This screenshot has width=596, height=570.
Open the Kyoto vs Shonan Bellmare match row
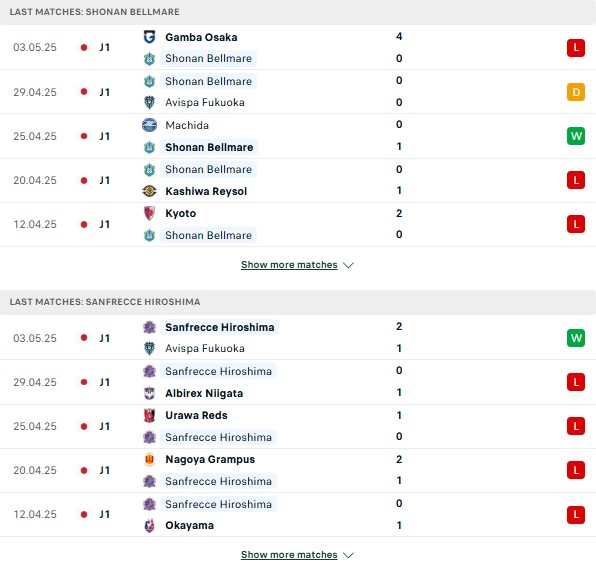(x=298, y=224)
